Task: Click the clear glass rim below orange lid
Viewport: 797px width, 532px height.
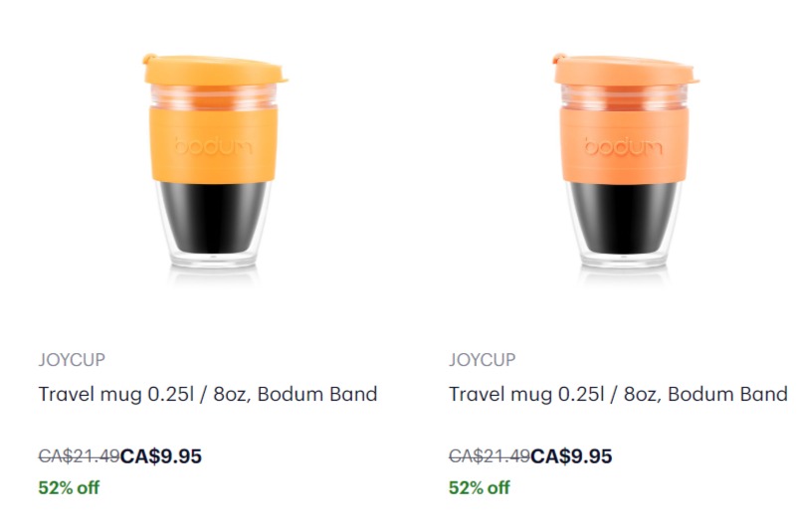Action: tap(624, 95)
